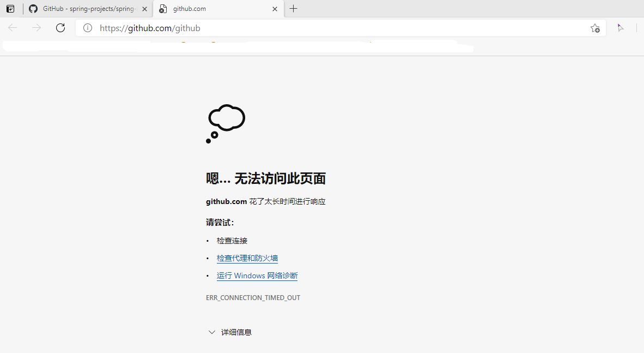This screenshot has height=353, width=644.
Task: Click the thought cloud error illustration
Action: point(226,123)
